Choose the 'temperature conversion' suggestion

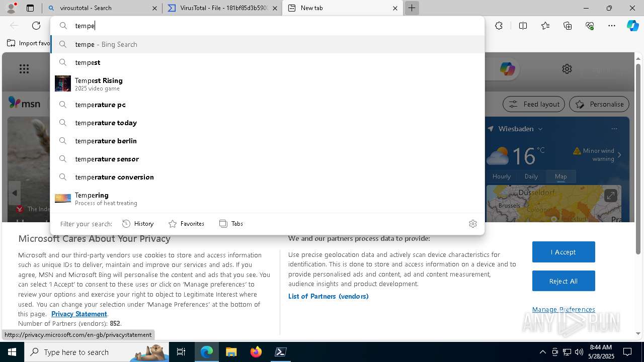pos(267,177)
